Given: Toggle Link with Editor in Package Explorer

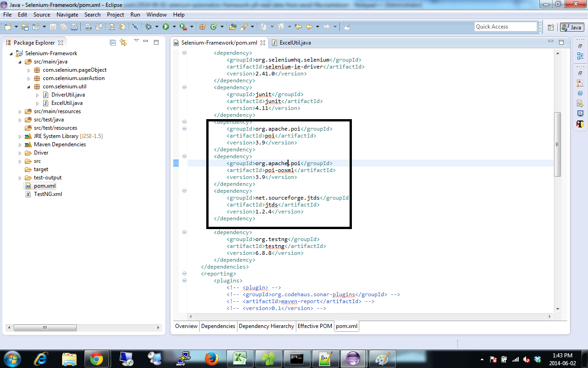Looking at the screenshot, I should click(x=123, y=42).
